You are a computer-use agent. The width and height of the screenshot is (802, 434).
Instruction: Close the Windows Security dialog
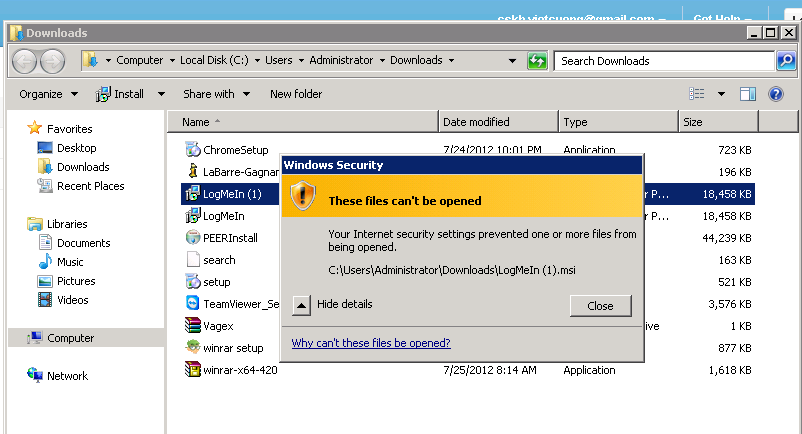pos(600,306)
